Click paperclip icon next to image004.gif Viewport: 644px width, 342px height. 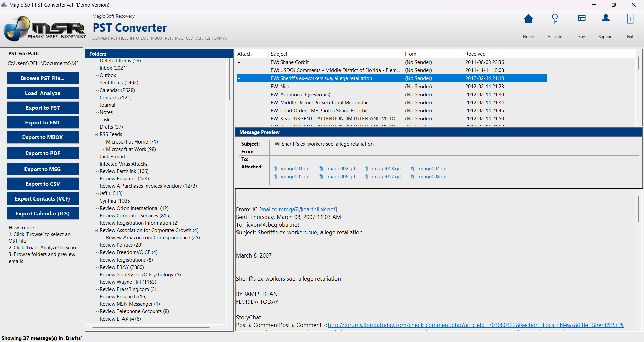[x=412, y=169]
